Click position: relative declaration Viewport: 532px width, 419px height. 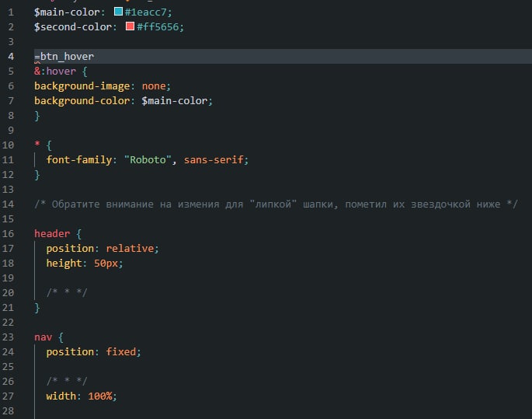103,249
